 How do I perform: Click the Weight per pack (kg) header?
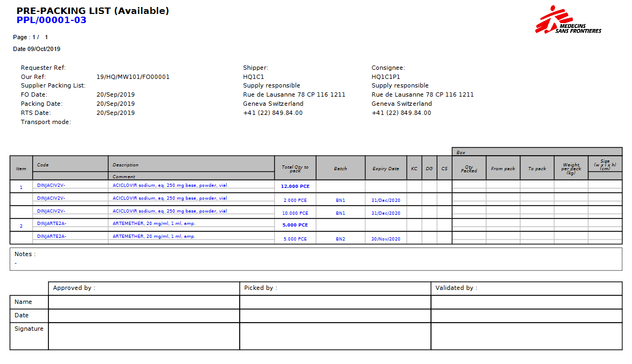[571, 169]
